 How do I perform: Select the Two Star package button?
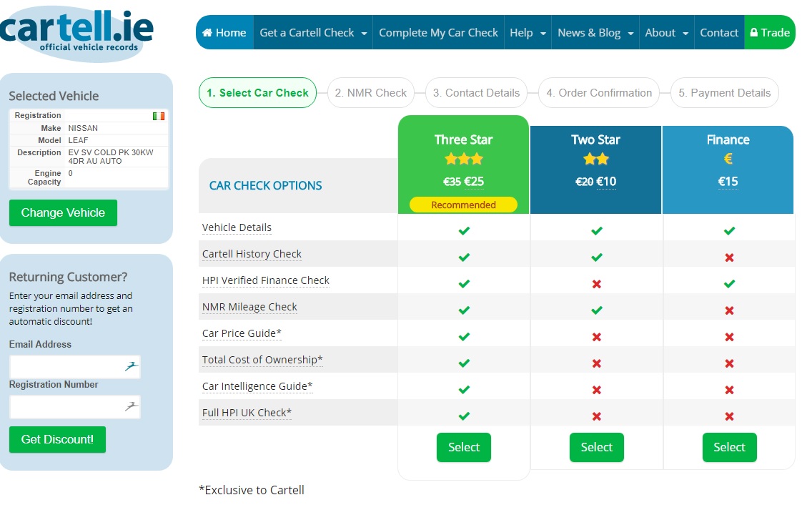[x=597, y=447]
